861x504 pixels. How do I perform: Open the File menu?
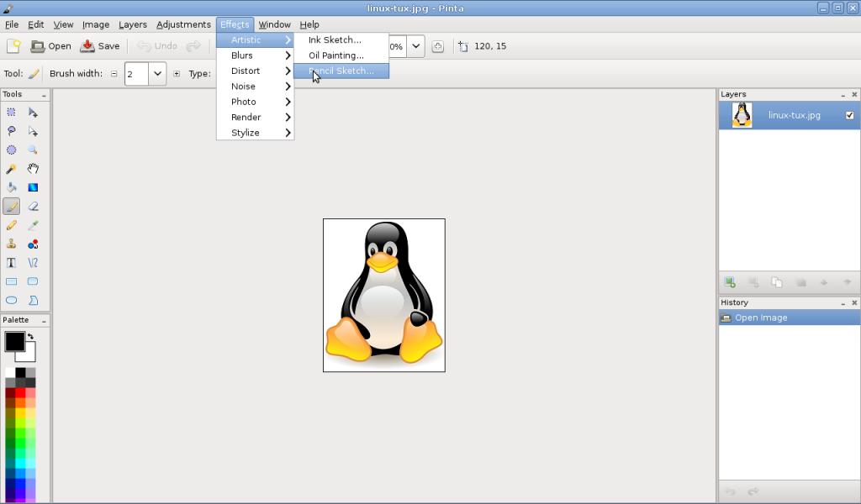click(x=12, y=24)
